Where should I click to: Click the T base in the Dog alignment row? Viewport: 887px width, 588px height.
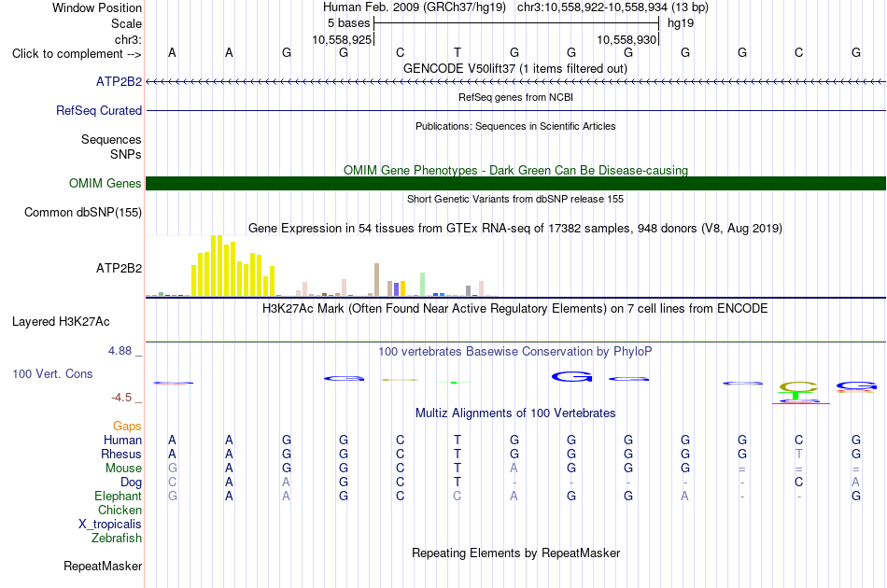[458, 483]
